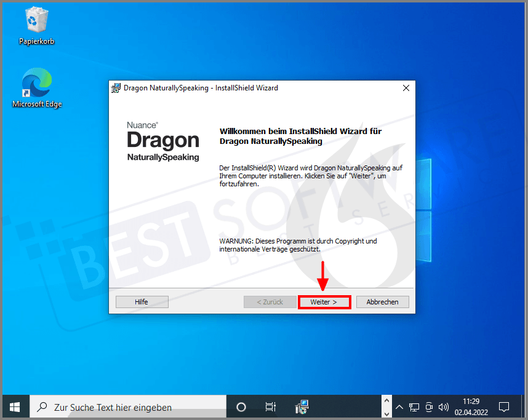Click the upward taskbar scroll arrow

click(x=387, y=400)
